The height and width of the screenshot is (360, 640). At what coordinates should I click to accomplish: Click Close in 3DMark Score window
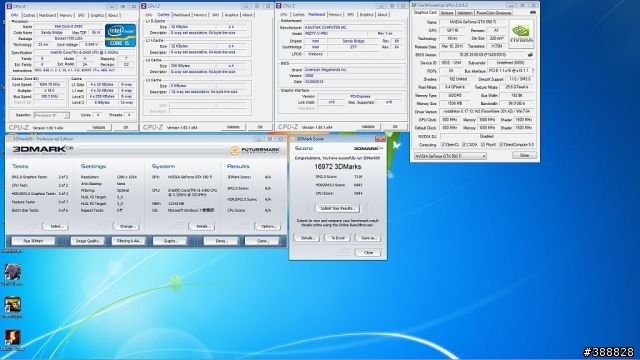pyautogui.click(x=368, y=253)
